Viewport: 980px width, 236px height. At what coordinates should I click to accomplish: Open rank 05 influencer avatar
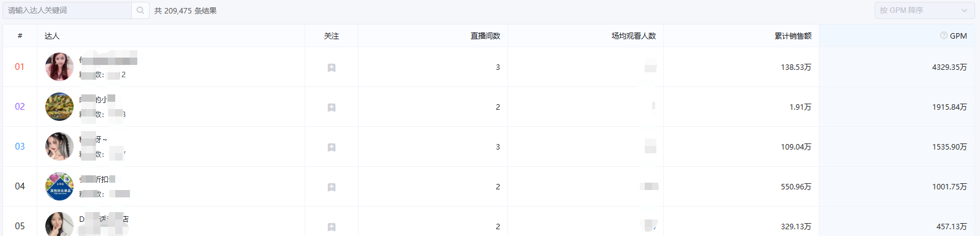click(x=59, y=224)
